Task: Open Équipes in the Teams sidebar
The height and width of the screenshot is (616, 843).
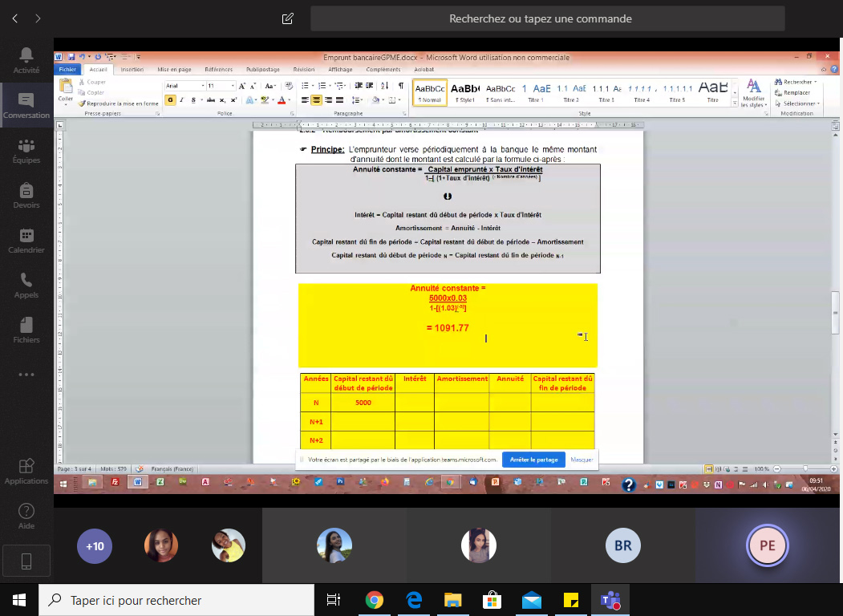Action: pos(26,150)
